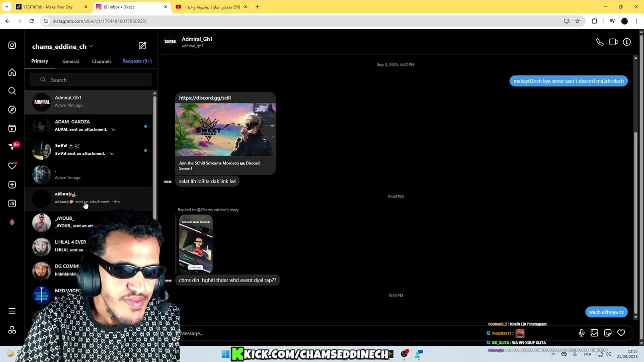The height and width of the screenshot is (362, 644).
Task: Close the Instagram Inbox browser tab
Action: point(166,7)
